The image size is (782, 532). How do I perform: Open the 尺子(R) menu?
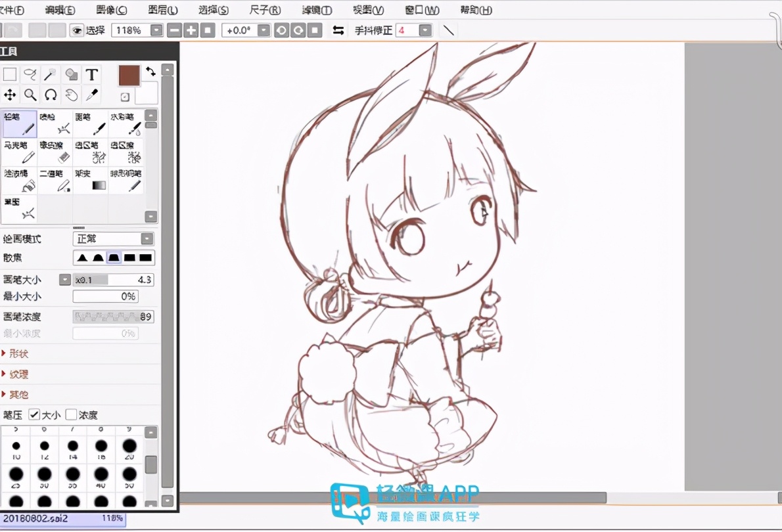[265, 10]
